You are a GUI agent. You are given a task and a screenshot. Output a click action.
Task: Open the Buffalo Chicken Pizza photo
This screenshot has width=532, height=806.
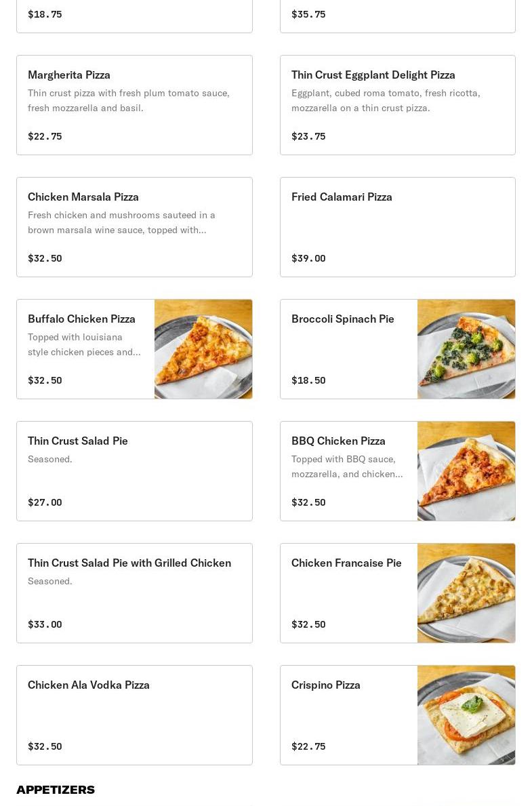point(203,349)
